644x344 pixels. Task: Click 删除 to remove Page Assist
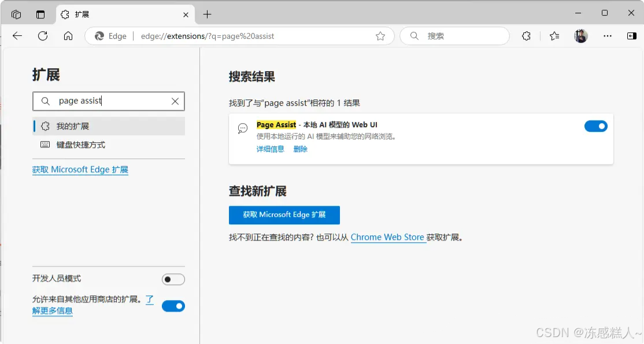[x=300, y=149]
